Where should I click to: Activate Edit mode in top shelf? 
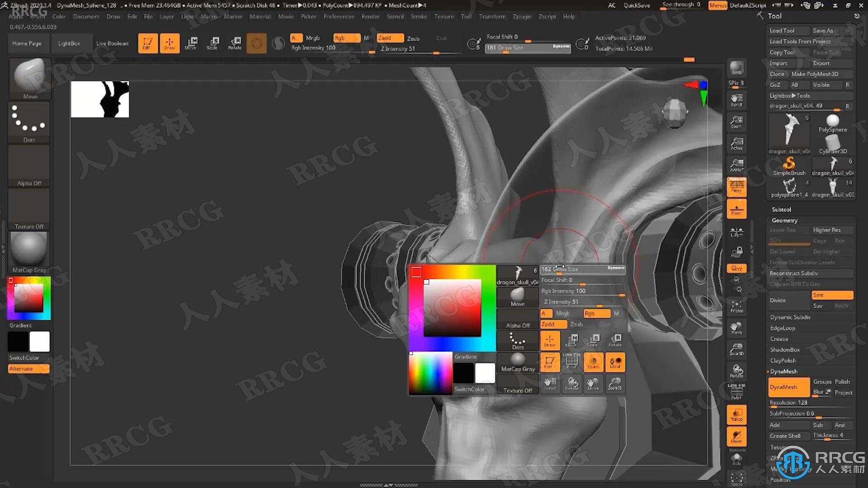pos(148,43)
